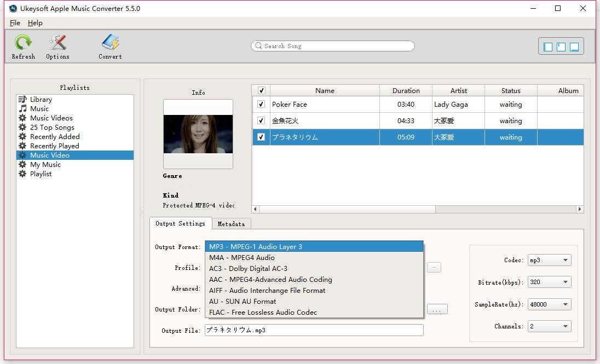Click the Library playlist icon
The height and width of the screenshot is (364, 600).
[x=22, y=99]
